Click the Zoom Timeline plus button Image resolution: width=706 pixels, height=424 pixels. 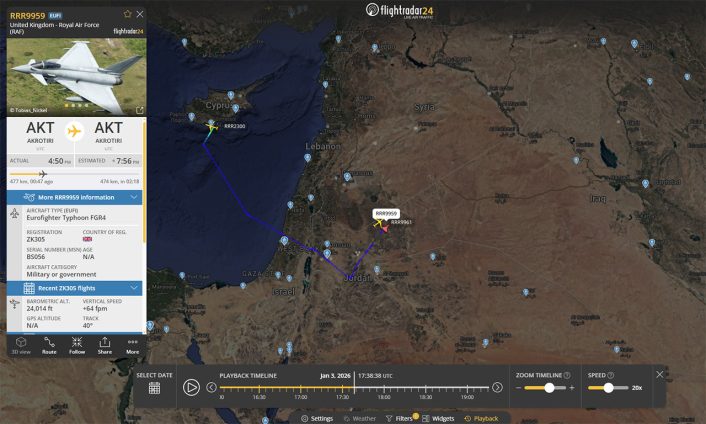click(x=572, y=388)
